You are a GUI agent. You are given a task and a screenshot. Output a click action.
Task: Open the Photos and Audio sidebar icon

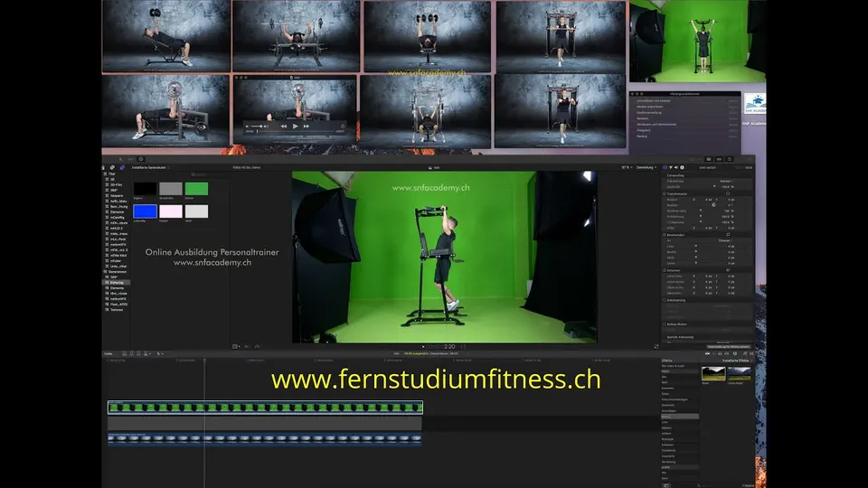tap(112, 168)
